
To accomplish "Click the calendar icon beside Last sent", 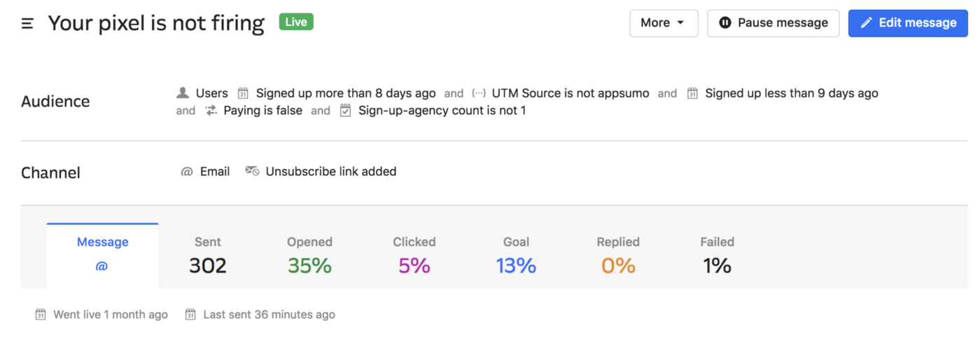I will pos(190,315).
